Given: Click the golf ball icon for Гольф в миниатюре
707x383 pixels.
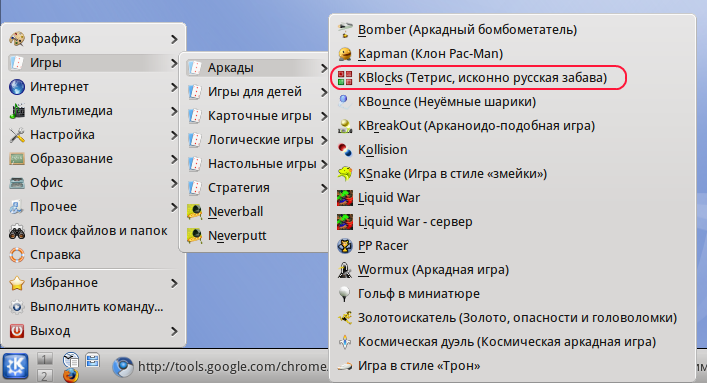Looking at the screenshot, I should point(345,294).
